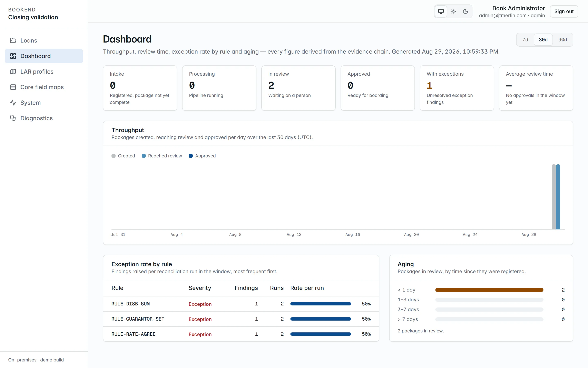588x368 pixels.
Task: Click the < 1 day aging bar
Action: pos(489,290)
